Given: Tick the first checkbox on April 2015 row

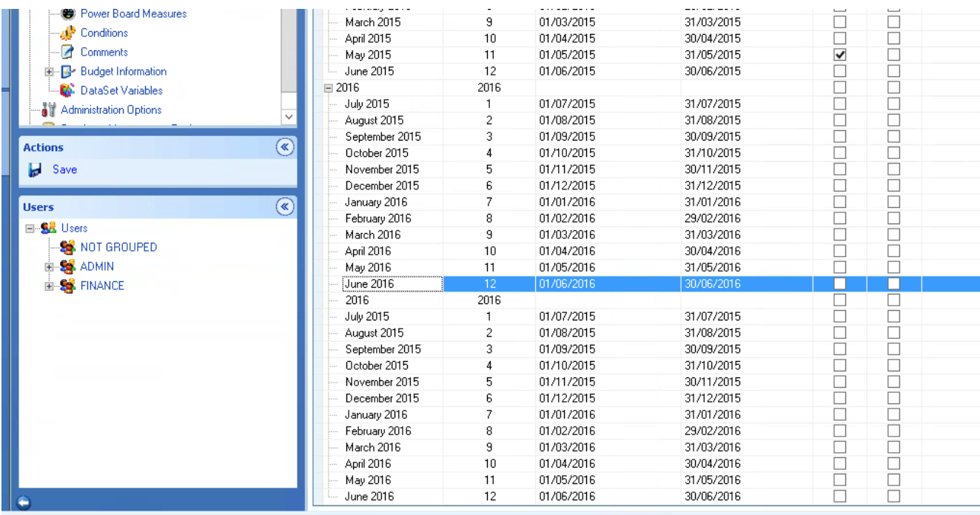Looking at the screenshot, I should point(839,38).
